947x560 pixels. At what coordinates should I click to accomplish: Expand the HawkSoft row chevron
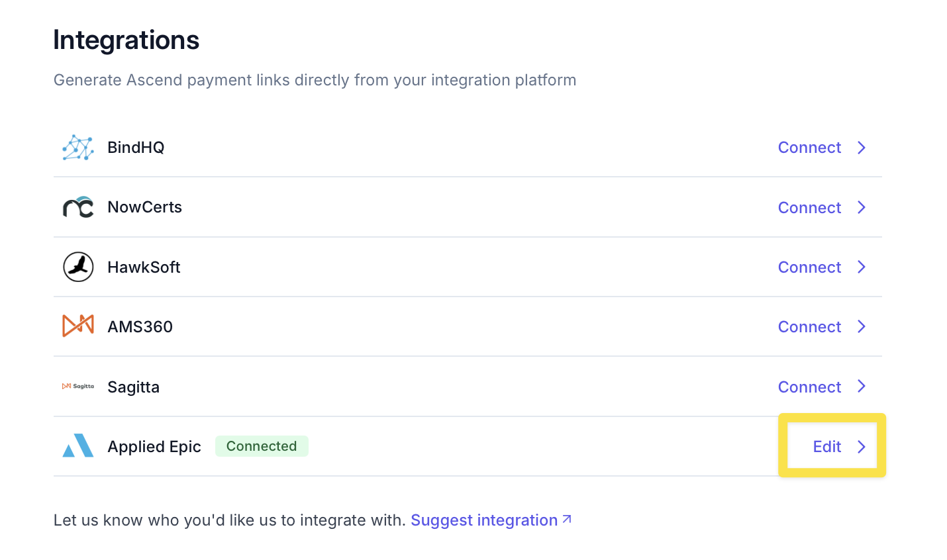pos(862,267)
